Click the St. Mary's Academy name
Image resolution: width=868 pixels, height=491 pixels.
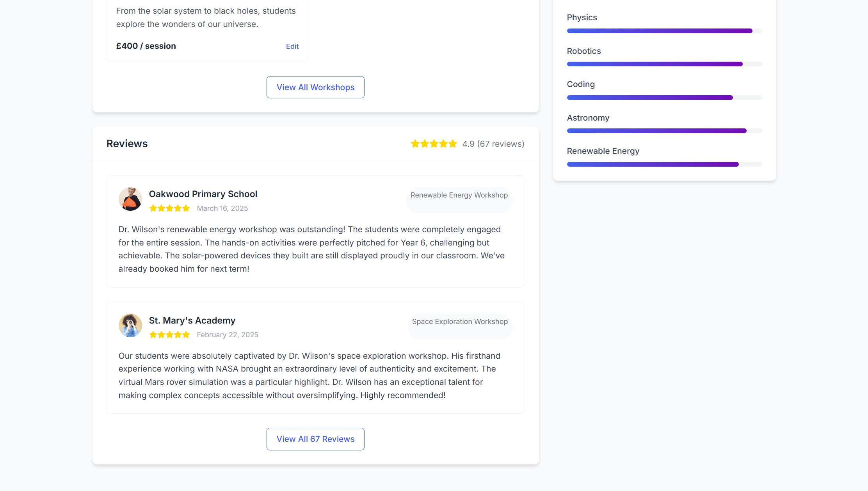(x=192, y=320)
